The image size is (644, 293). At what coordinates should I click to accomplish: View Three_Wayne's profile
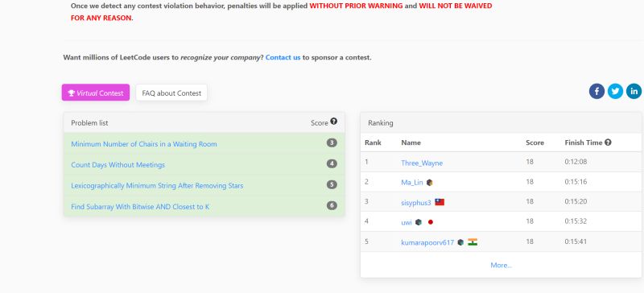tap(422, 163)
